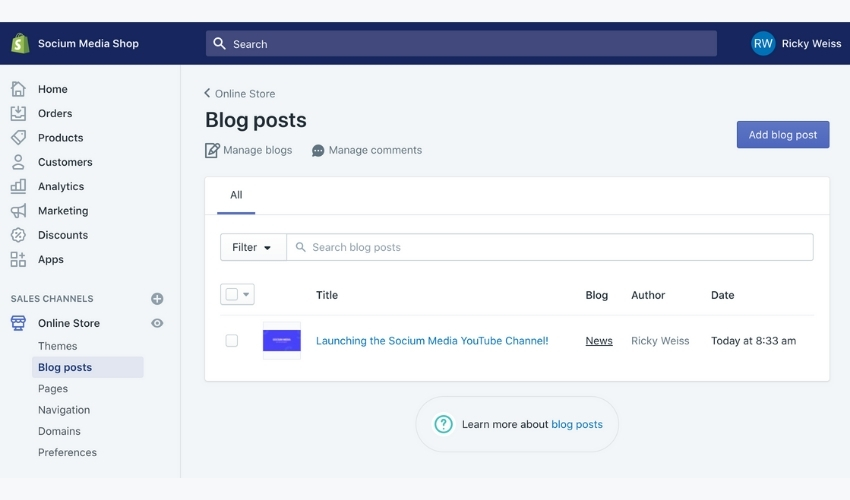Open Navigation under Online Store
This screenshot has width=850, height=500.
64,410
